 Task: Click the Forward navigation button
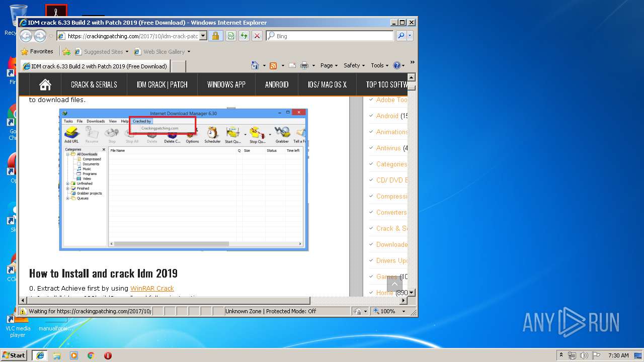[x=40, y=36]
